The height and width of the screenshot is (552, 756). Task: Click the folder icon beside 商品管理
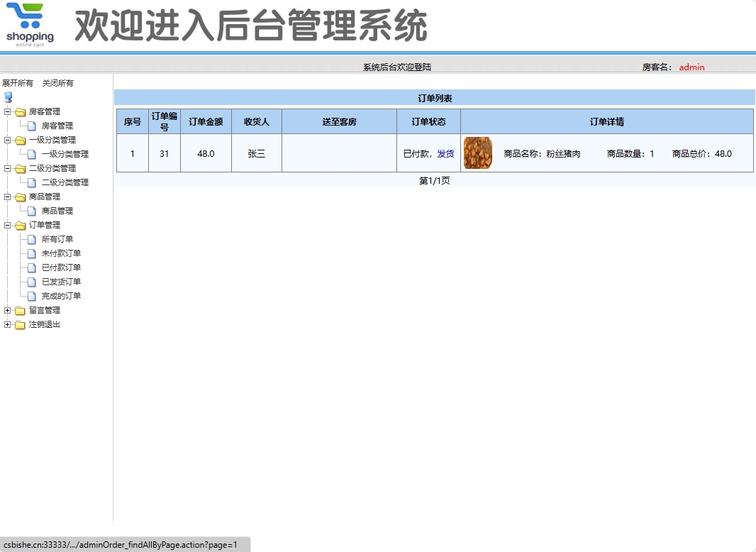coord(21,197)
